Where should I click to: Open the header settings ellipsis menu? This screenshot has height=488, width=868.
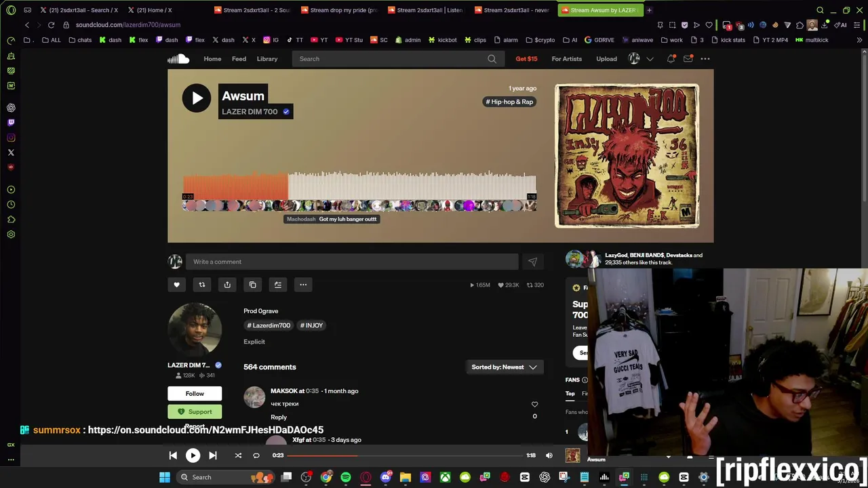[x=705, y=59]
